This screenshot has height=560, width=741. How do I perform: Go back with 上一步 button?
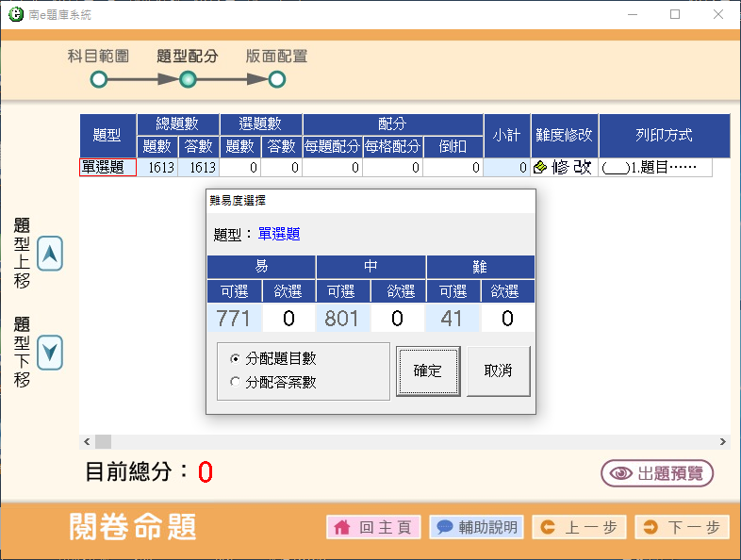[x=579, y=527]
